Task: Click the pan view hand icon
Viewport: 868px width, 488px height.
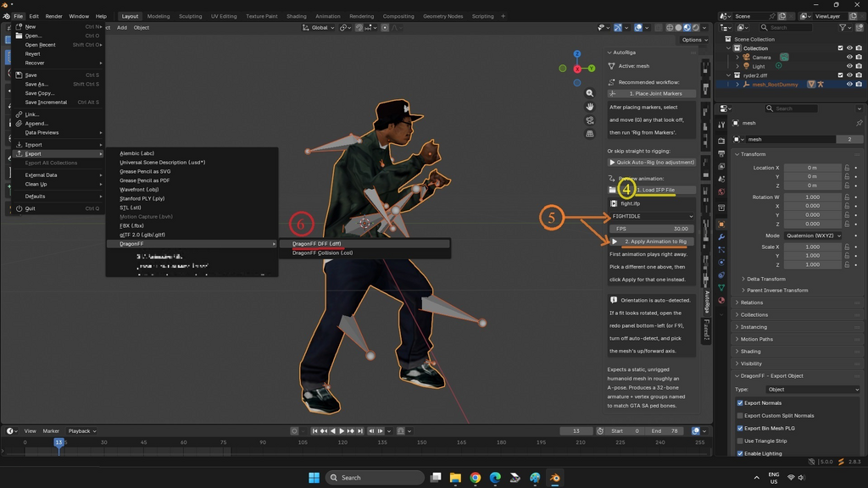Action: [x=590, y=107]
